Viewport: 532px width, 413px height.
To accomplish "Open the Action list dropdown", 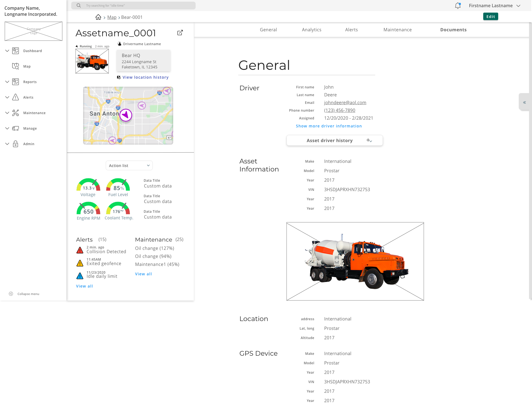I will coord(129,165).
